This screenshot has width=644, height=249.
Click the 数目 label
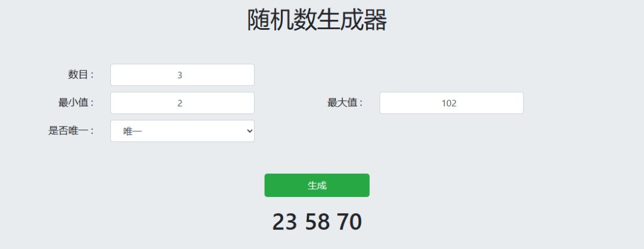(80, 75)
